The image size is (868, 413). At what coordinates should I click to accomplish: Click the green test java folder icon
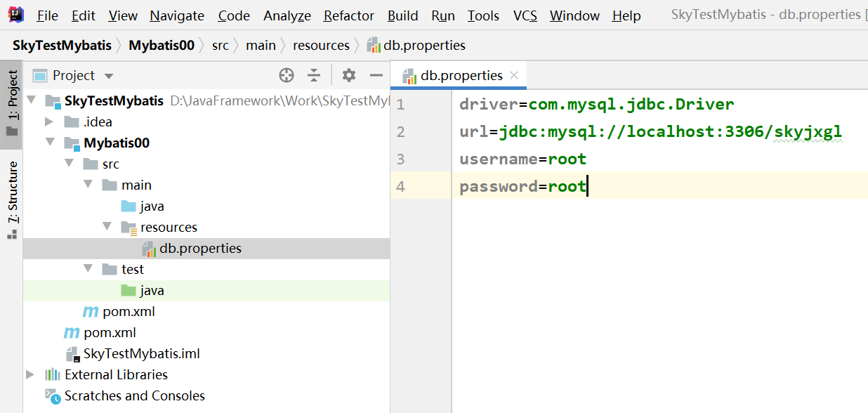point(129,290)
